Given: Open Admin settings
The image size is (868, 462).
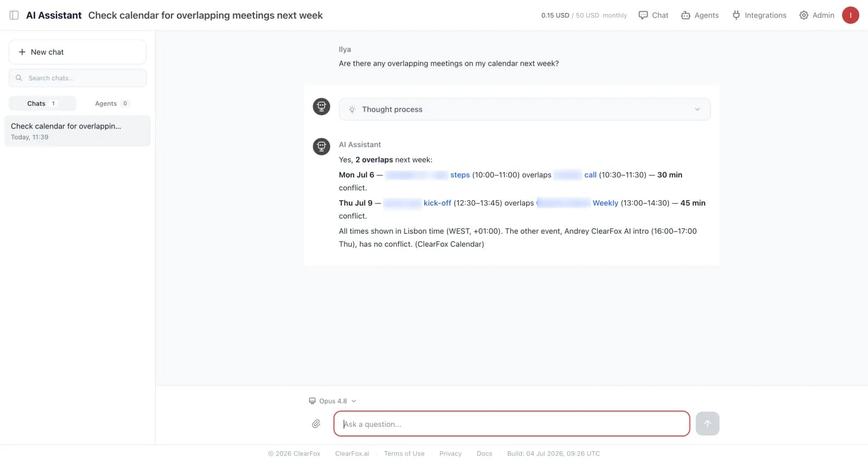Looking at the screenshot, I should click(816, 15).
